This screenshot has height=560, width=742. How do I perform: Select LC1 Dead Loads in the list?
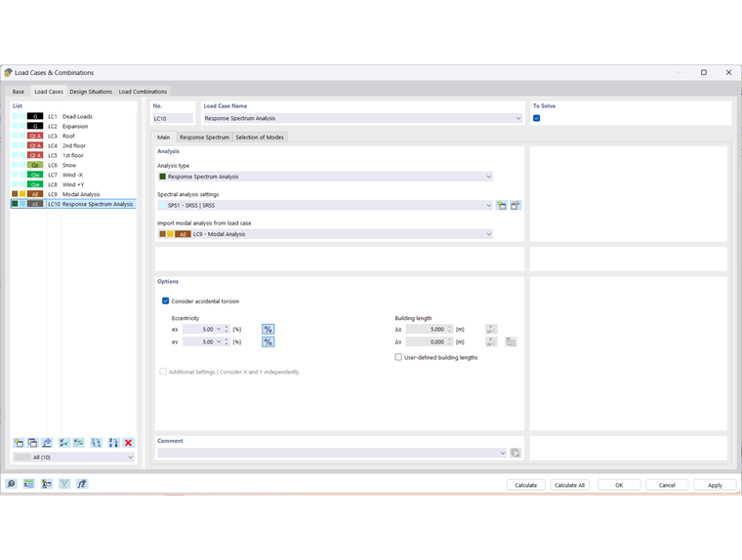73,116
